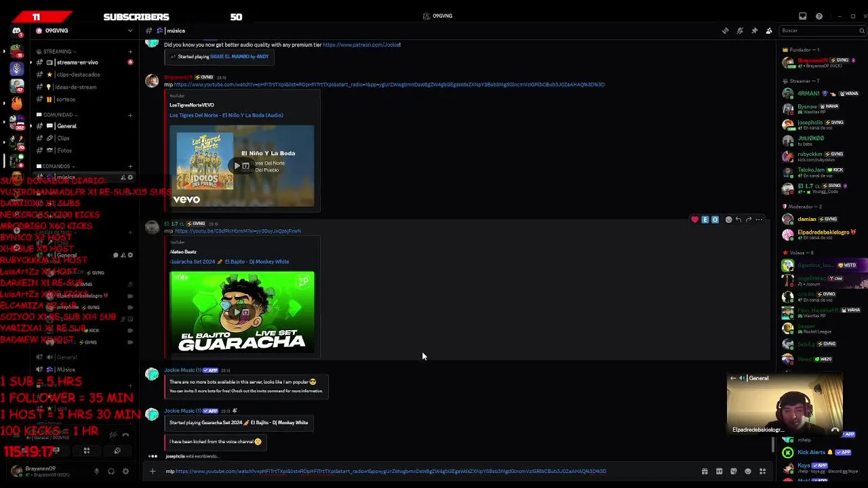Open the sorteos channel
Screen dimensions: 868x488
tap(85, 99)
